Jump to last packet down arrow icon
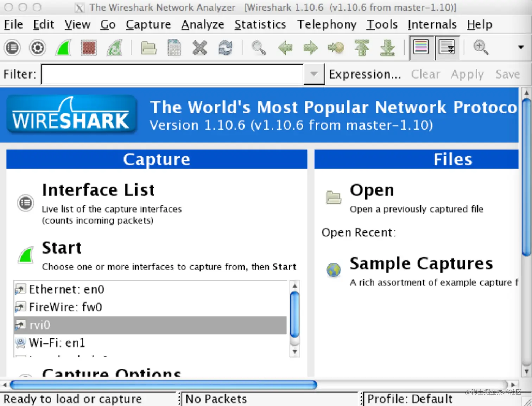532x406 pixels. click(387, 48)
